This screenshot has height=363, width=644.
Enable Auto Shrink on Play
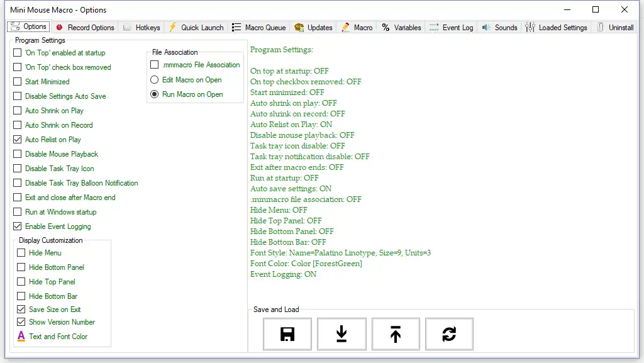tap(17, 111)
